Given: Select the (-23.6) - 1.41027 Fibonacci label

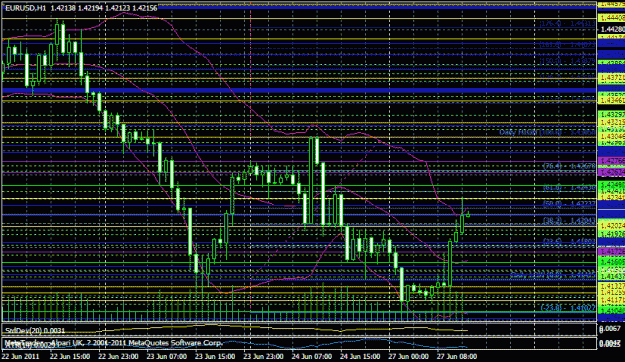Looking at the screenshot, I should [x=568, y=308].
